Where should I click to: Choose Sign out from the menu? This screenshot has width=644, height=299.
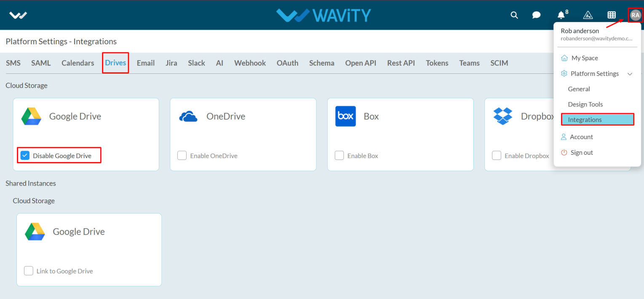[582, 152]
